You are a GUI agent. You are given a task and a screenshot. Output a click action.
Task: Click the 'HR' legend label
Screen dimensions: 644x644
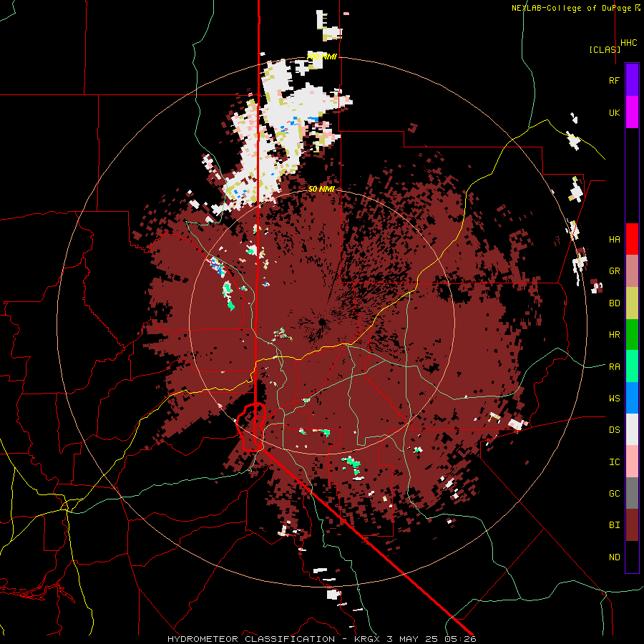tap(614, 335)
